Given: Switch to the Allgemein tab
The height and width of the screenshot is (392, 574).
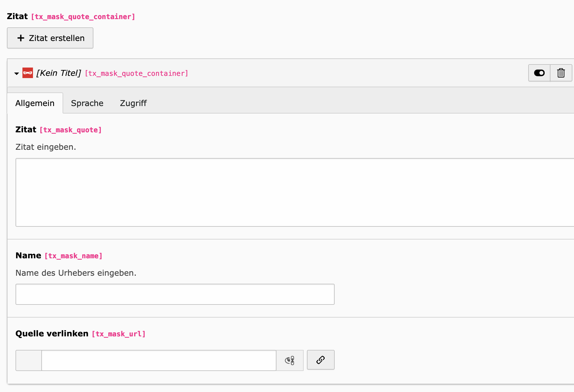Looking at the screenshot, I should pyautogui.click(x=35, y=103).
